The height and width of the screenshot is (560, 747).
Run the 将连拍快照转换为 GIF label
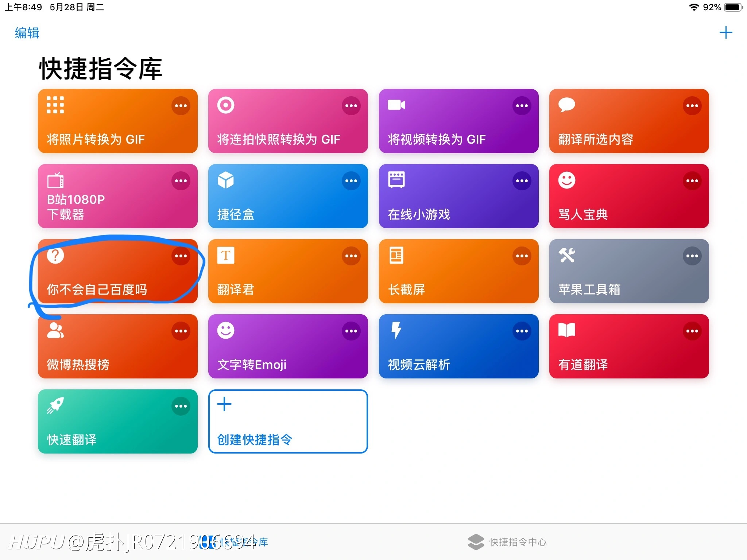click(x=279, y=139)
